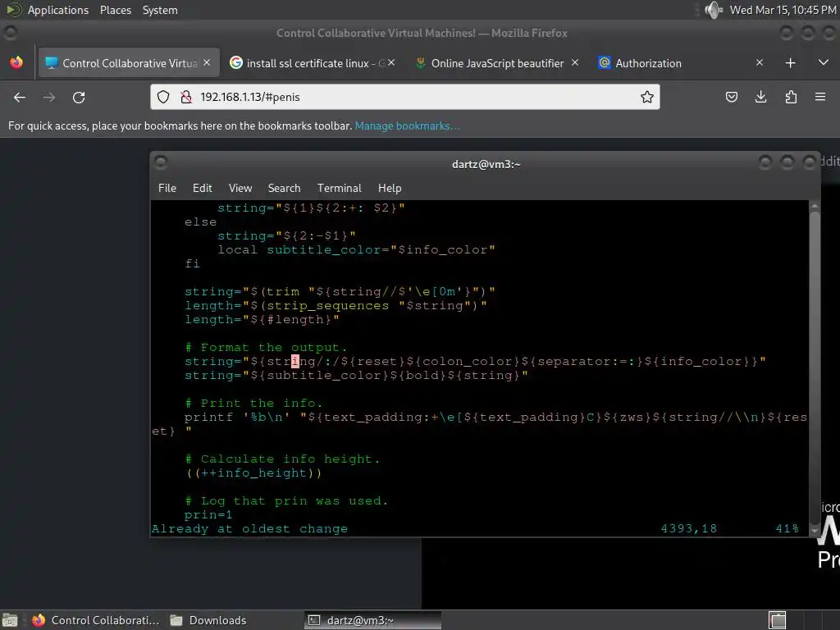Image resolution: width=840 pixels, height=630 pixels.
Task: Open the terminal File menu
Action: point(167,188)
